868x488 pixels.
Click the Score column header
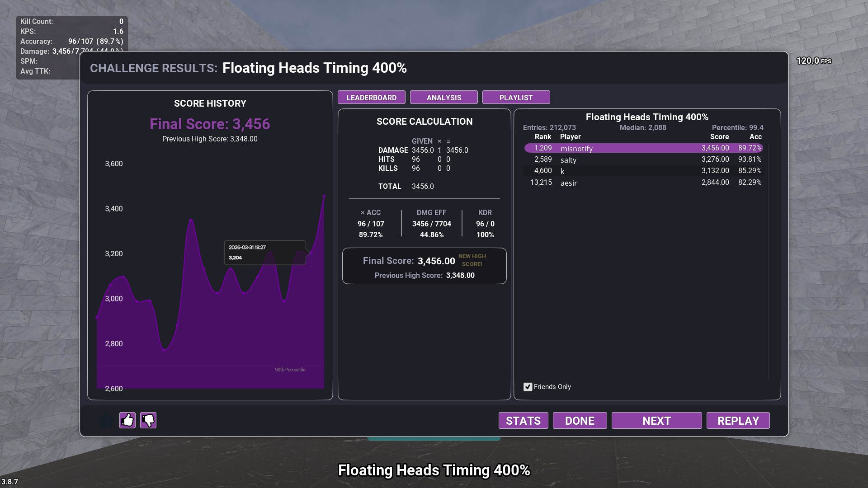719,137
